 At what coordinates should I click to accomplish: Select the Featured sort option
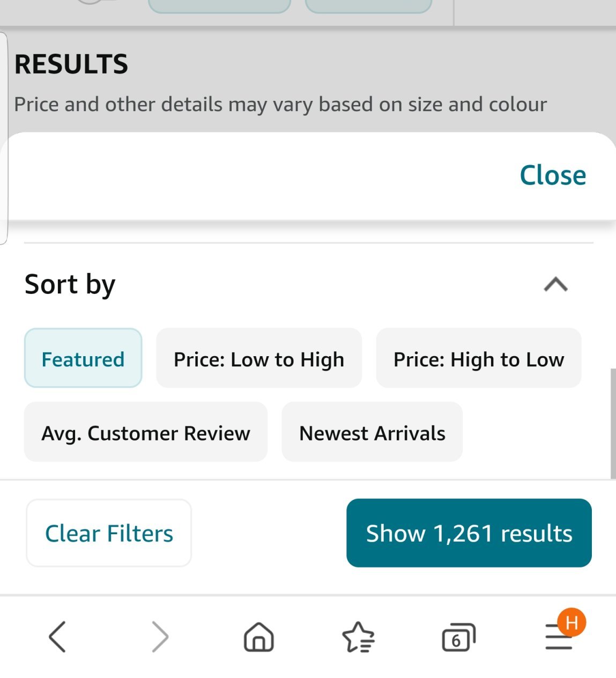coord(83,358)
